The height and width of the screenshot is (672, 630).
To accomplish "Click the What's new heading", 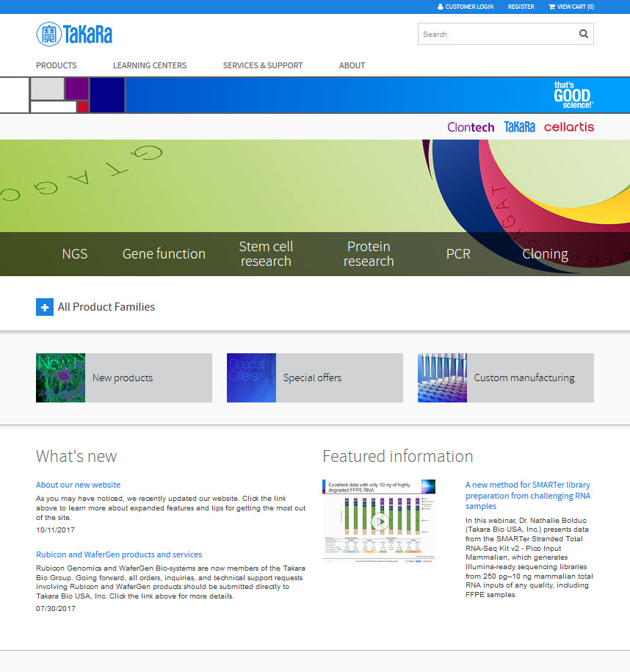I will (76, 456).
